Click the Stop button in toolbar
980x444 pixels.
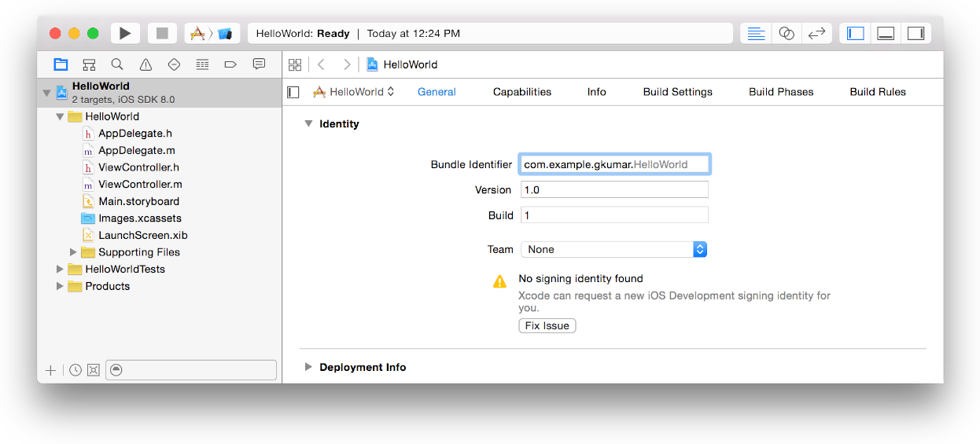(162, 33)
